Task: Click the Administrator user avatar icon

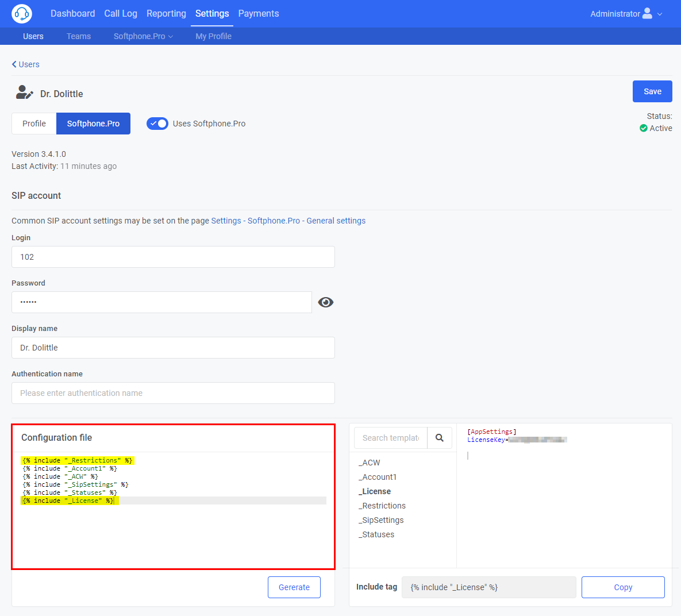Action: point(647,13)
